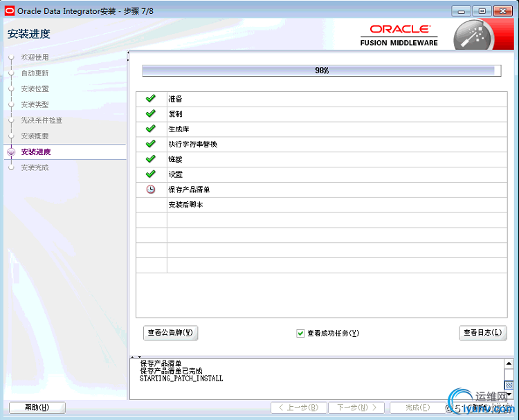The width and height of the screenshot is (519, 420).
Task: Click the 安装进度 page heading
Action: pyautogui.click(x=28, y=34)
